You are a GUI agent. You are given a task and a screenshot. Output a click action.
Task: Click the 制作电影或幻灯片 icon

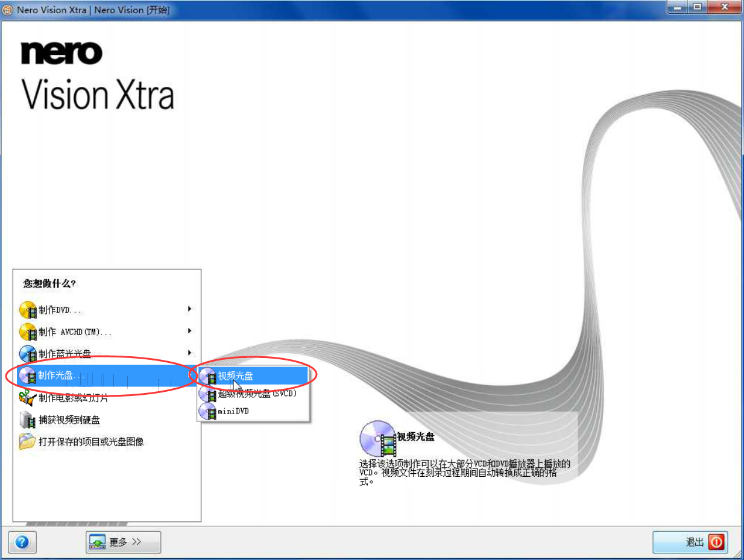(x=28, y=397)
